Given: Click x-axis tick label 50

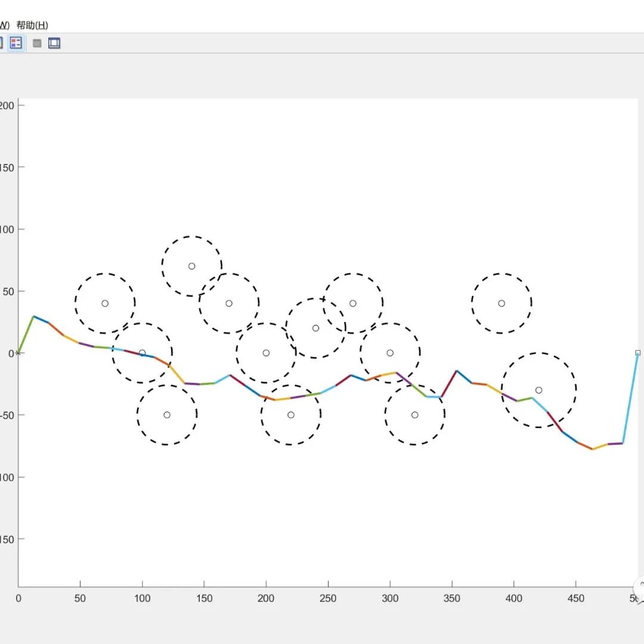Looking at the screenshot, I should [x=80, y=599].
